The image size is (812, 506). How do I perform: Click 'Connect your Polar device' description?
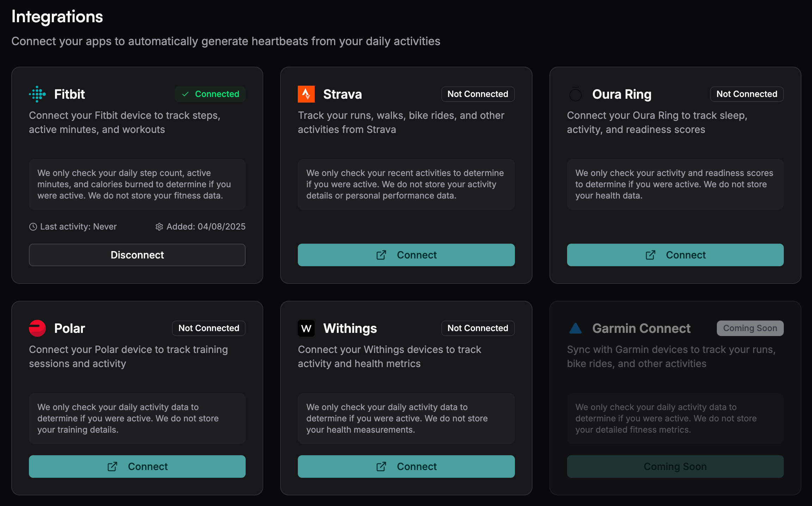click(128, 356)
